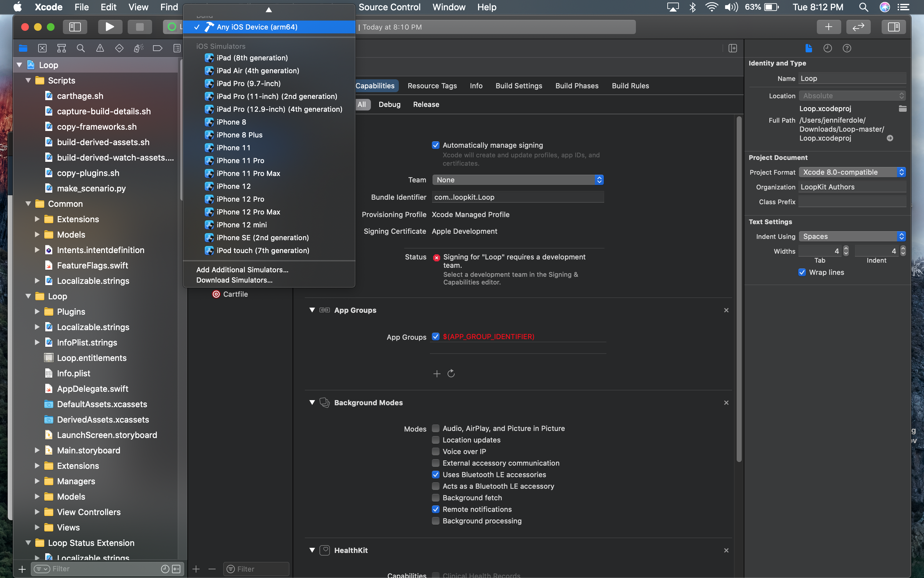Open the Issue navigator warning icon

[x=100, y=48]
